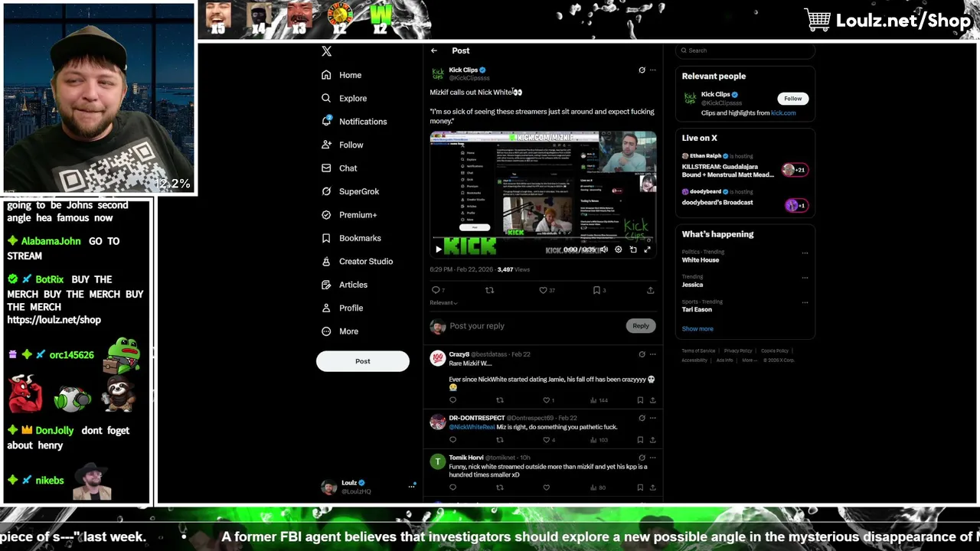980x551 pixels.
Task: Click the white Post button in sidebar
Action: [x=363, y=361]
